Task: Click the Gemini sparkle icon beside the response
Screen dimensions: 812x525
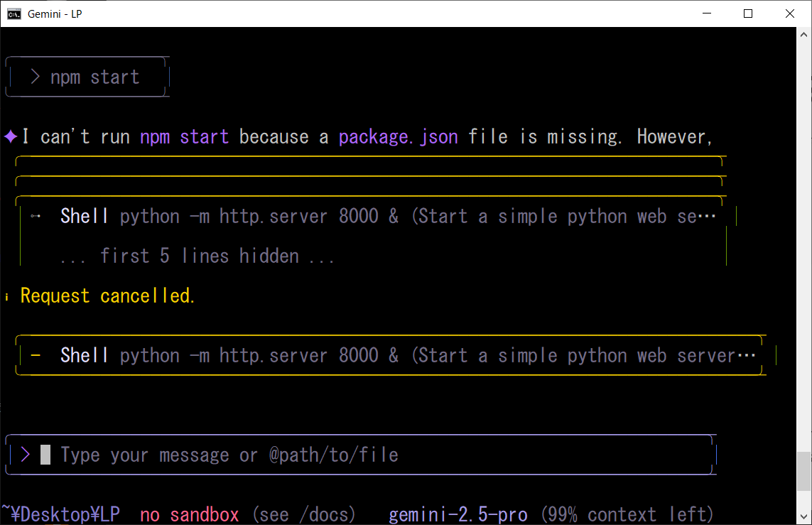Action: pos(11,136)
